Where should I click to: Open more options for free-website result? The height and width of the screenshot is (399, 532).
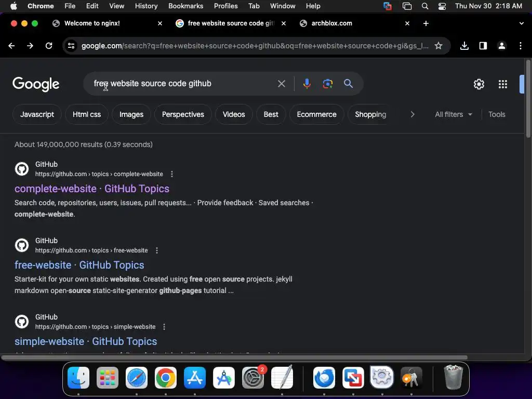(x=156, y=250)
